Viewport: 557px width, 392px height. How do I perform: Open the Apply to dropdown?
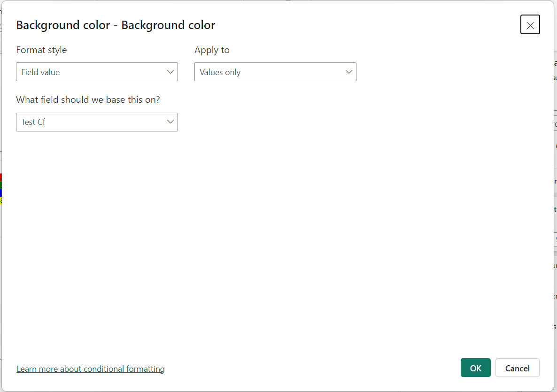click(275, 72)
